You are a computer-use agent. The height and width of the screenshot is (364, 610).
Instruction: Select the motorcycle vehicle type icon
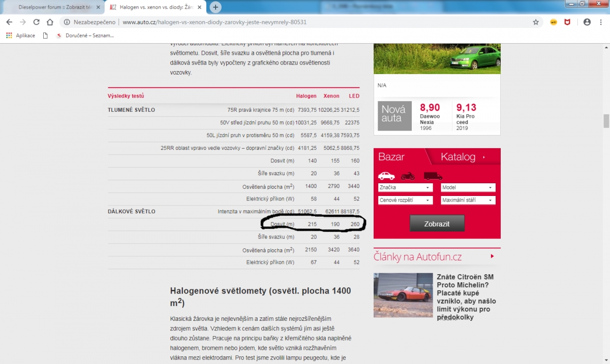[408, 176]
